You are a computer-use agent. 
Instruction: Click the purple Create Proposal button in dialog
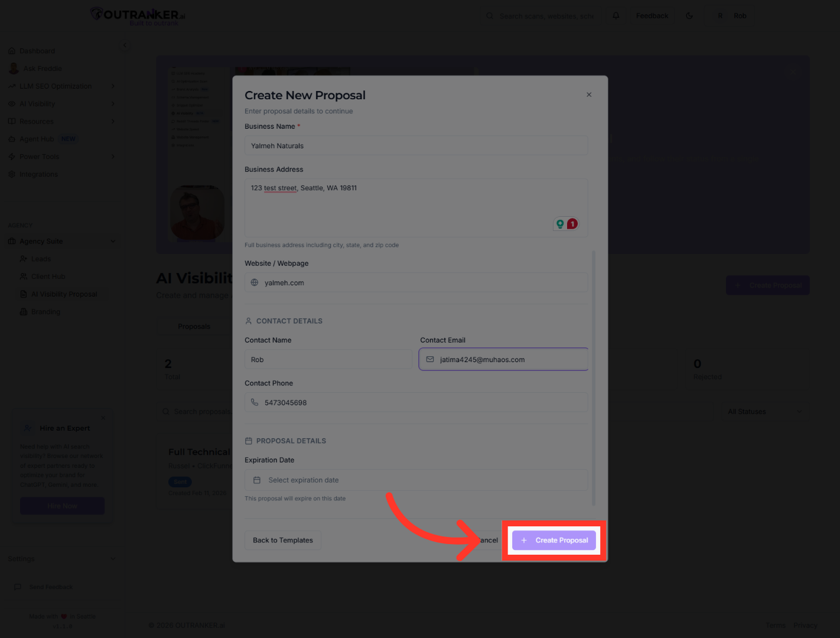point(554,541)
